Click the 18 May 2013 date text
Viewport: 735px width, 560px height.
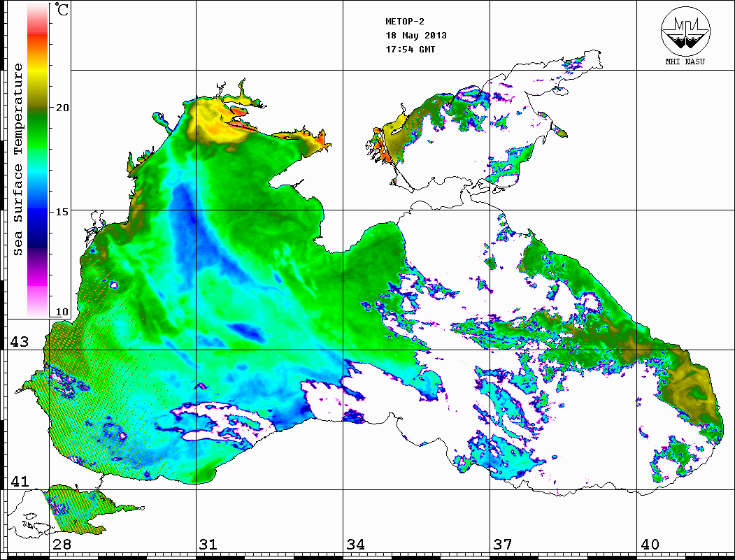pos(416,35)
